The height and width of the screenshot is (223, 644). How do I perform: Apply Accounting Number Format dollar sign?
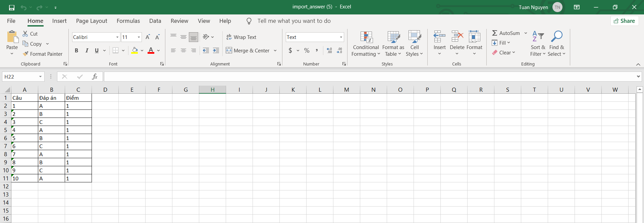(x=290, y=50)
